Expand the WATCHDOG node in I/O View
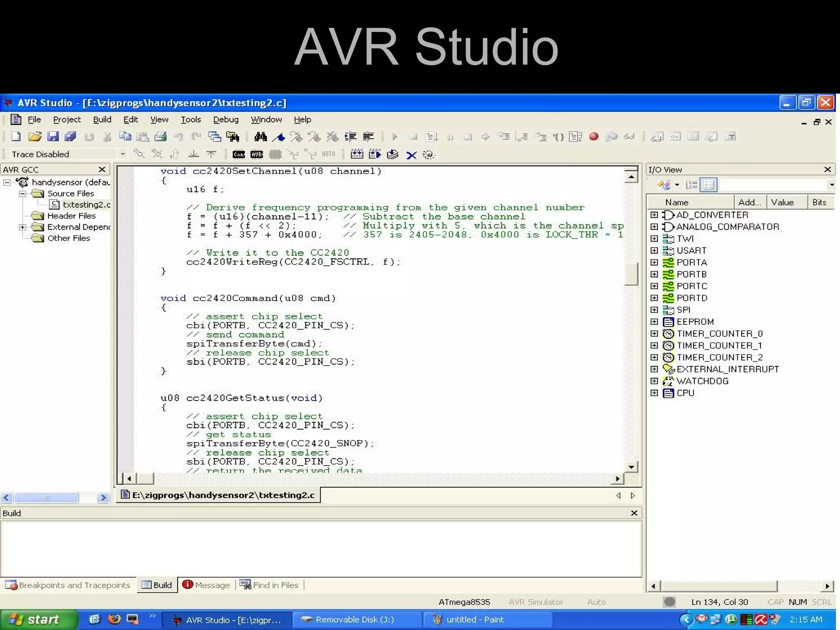840x630 pixels. [x=654, y=381]
